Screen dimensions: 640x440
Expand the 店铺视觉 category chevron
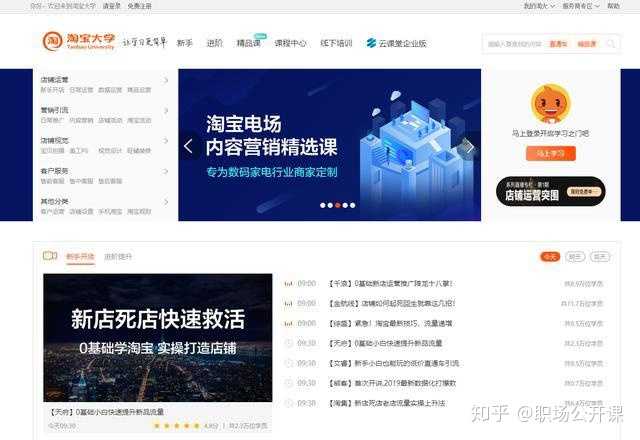(166, 141)
